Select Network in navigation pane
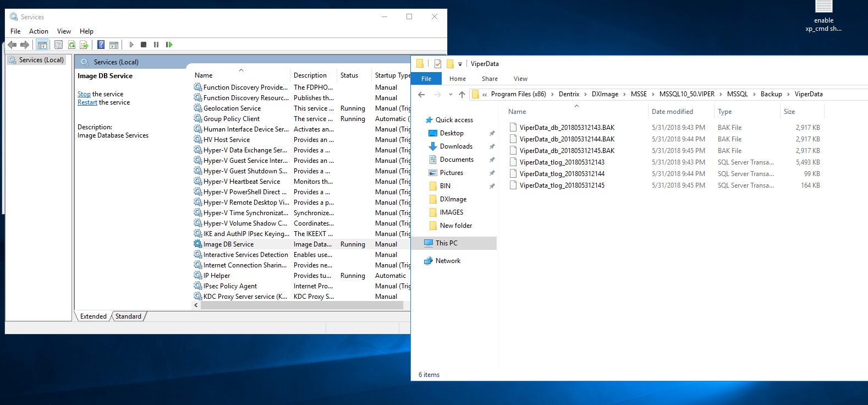The image size is (868, 405). pyautogui.click(x=448, y=261)
